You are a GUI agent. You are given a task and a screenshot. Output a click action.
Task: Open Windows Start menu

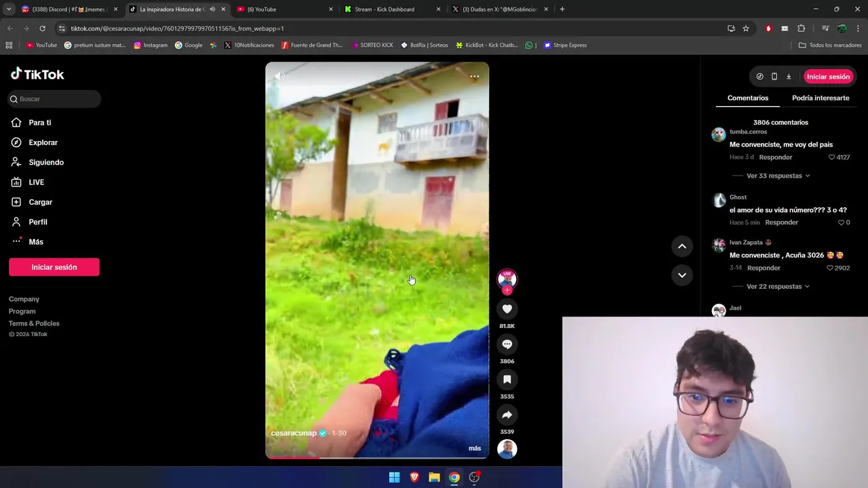click(x=394, y=477)
